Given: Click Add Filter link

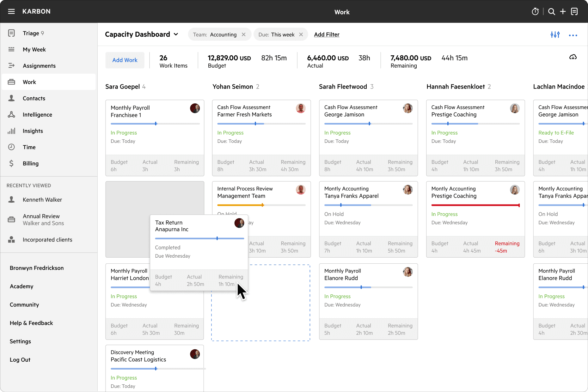Looking at the screenshot, I should (327, 34).
